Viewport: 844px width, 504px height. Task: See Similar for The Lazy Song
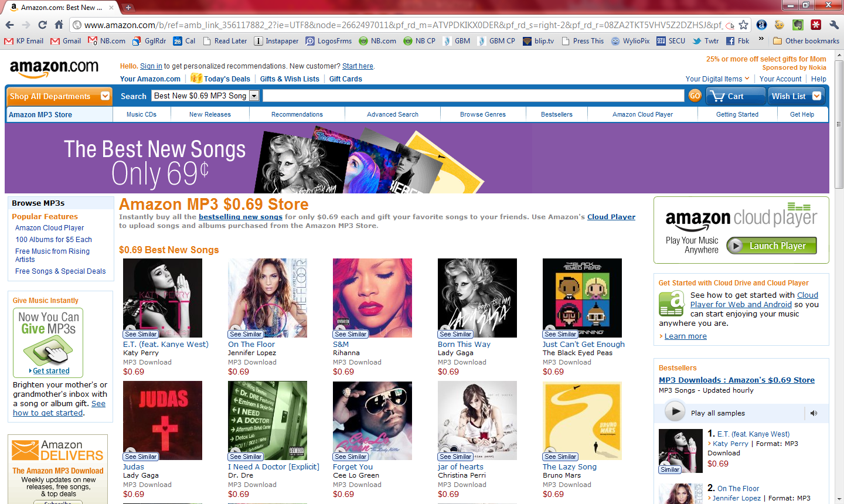[x=560, y=457]
